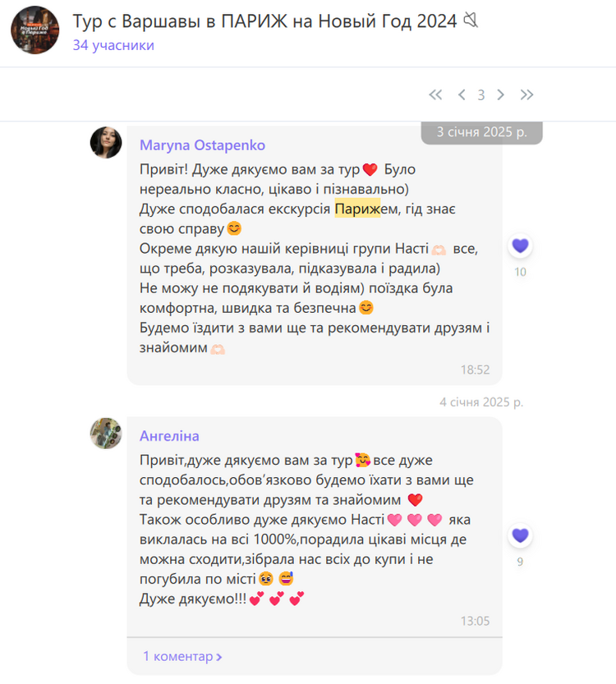Go to previous search result

click(x=462, y=94)
